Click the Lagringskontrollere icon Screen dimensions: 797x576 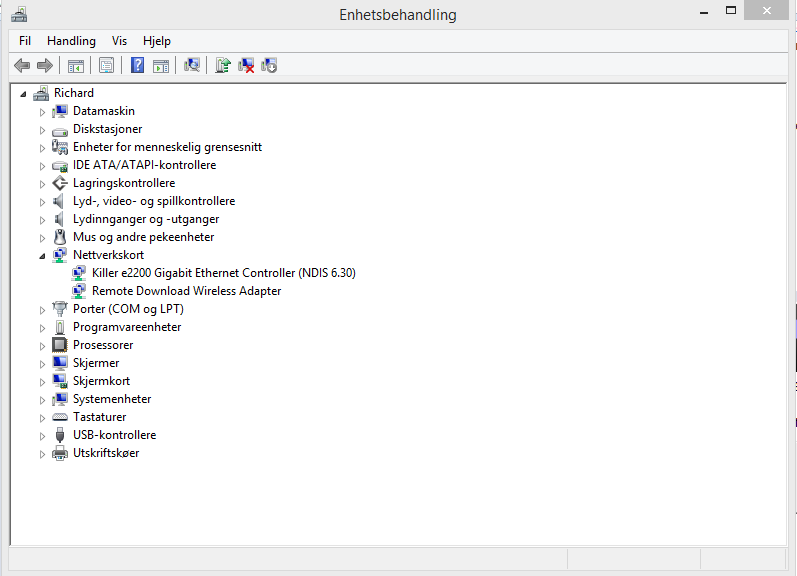click(x=60, y=183)
